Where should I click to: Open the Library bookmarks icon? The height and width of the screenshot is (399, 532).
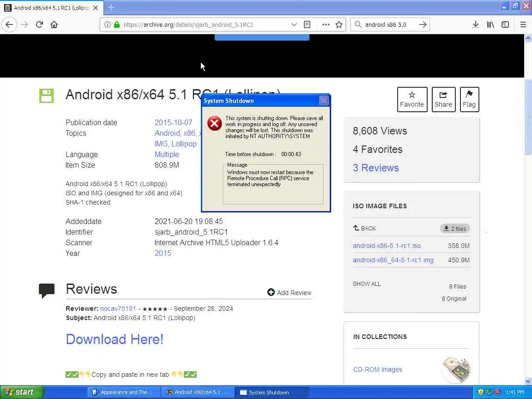(x=490, y=24)
